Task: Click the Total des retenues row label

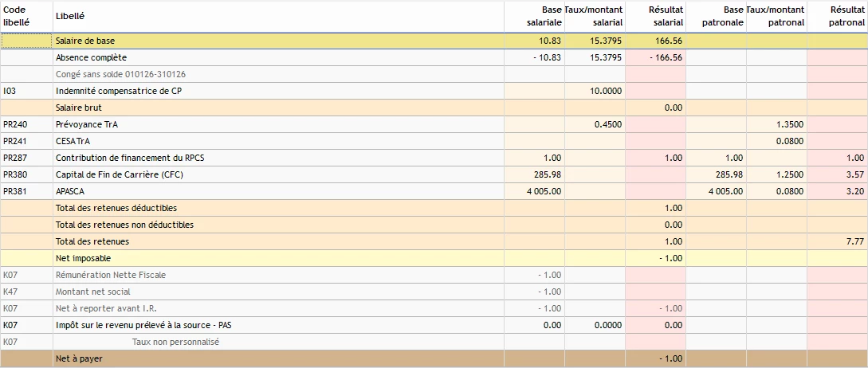Action: pos(92,241)
